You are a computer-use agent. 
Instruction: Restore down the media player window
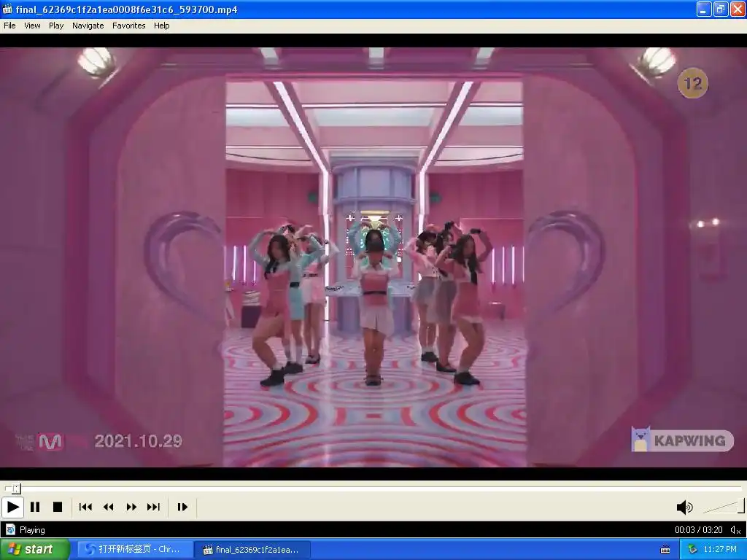[721, 9]
